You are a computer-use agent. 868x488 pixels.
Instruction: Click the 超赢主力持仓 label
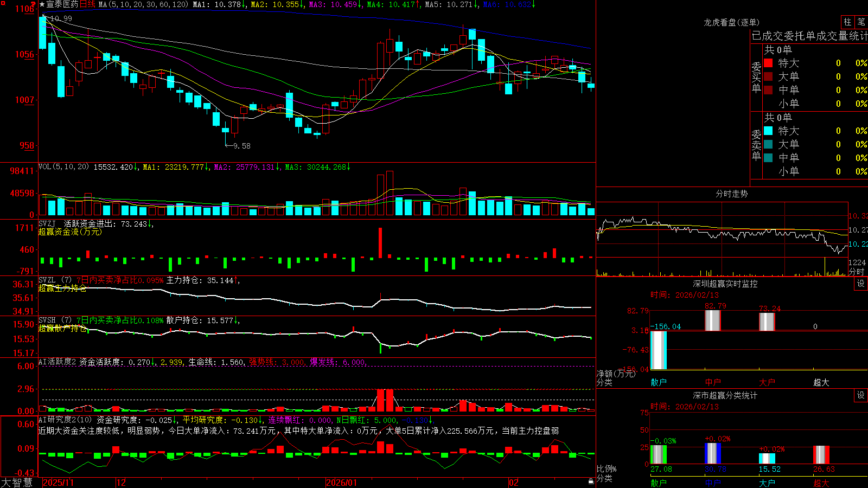(62, 288)
